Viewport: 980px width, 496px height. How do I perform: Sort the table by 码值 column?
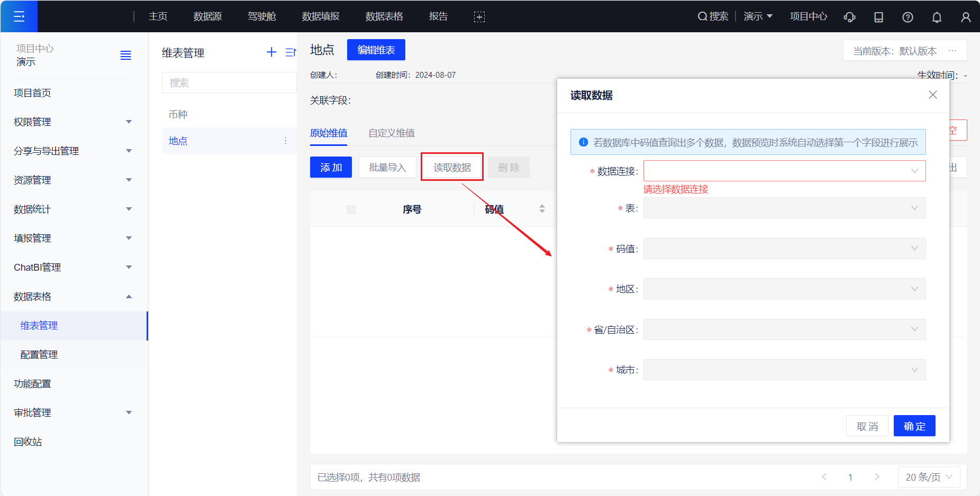pos(542,209)
